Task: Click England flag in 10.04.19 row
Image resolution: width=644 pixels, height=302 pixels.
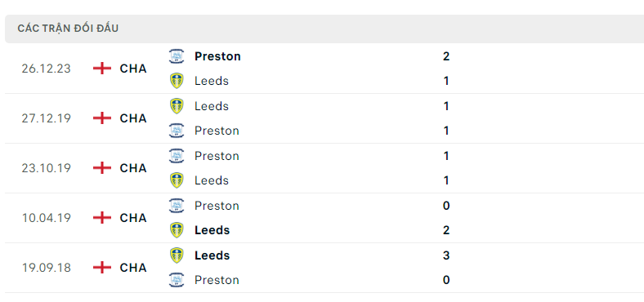Action: coord(102,218)
